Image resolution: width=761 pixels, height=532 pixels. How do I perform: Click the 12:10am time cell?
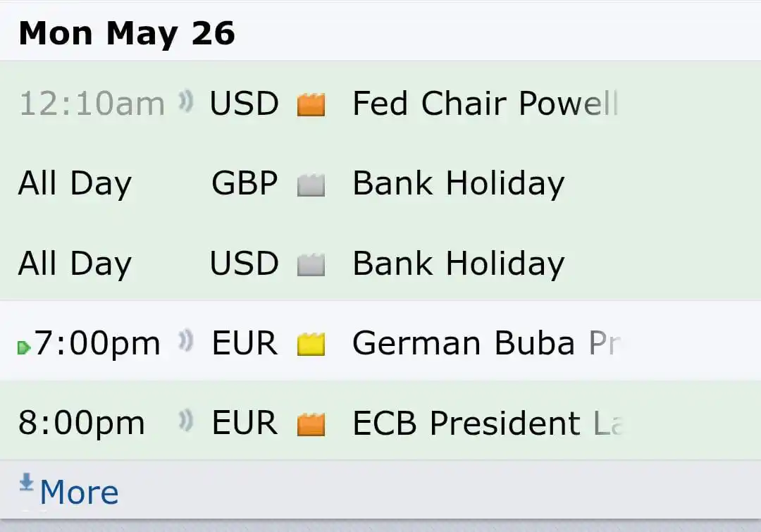tap(92, 104)
